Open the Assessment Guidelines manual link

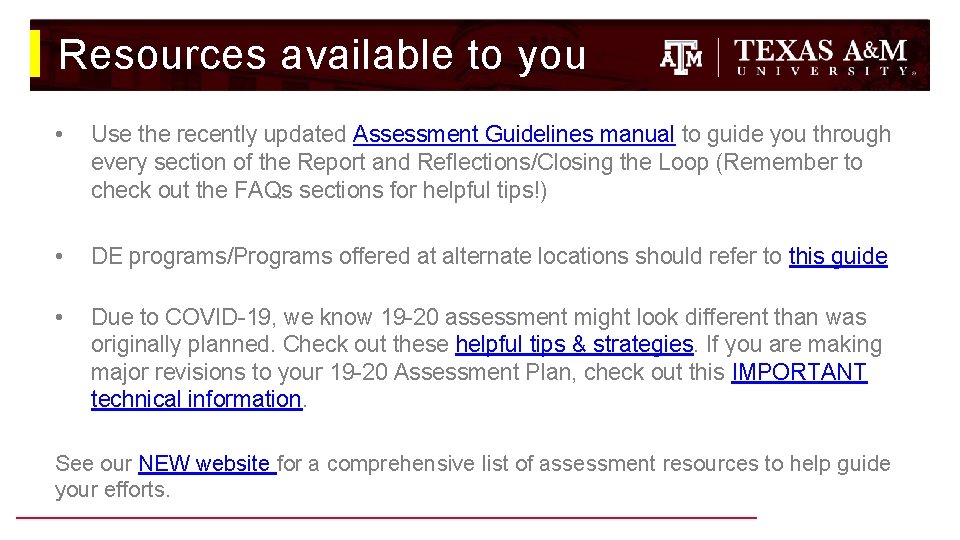coord(514,134)
